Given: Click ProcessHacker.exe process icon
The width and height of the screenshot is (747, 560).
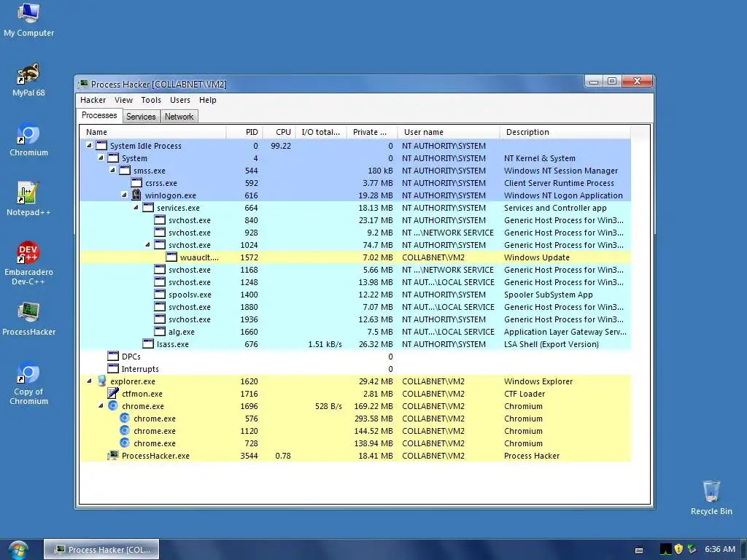Looking at the screenshot, I should pyautogui.click(x=113, y=455).
